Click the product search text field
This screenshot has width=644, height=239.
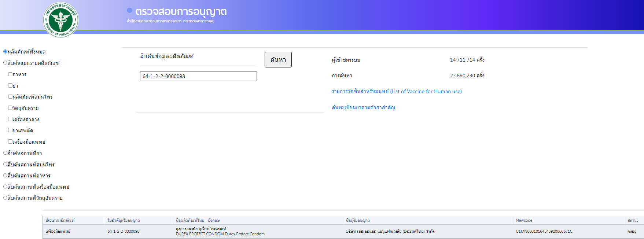point(198,76)
